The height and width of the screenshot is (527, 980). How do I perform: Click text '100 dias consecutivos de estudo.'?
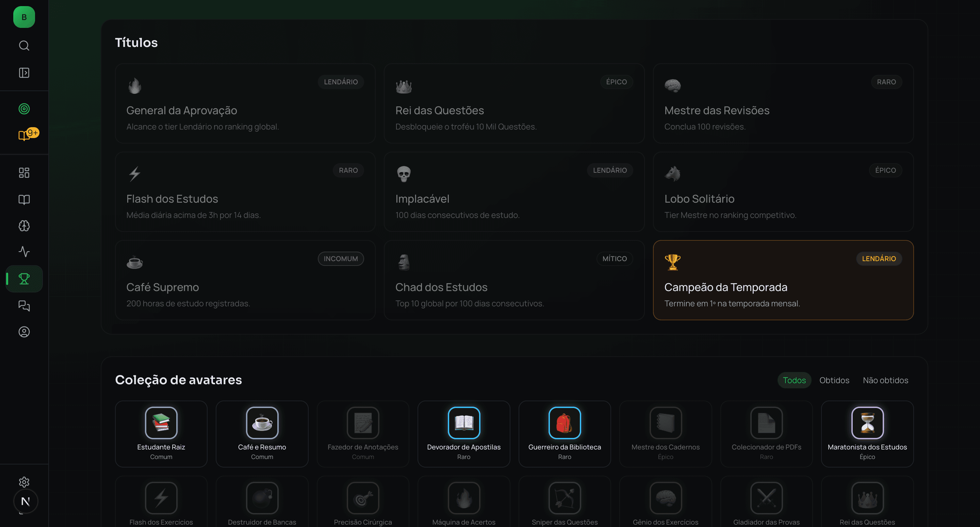point(457,215)
